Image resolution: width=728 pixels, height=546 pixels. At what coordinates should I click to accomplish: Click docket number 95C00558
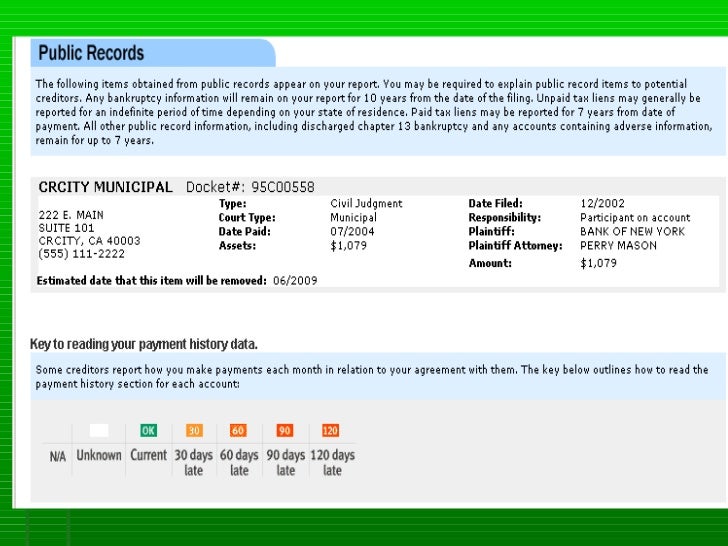tap(283, 187)
